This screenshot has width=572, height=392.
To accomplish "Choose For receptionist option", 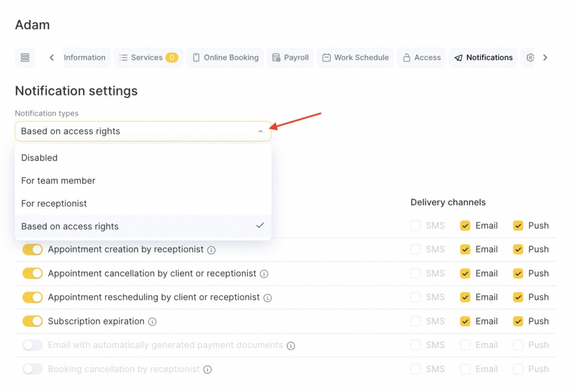I will (54, 204).
